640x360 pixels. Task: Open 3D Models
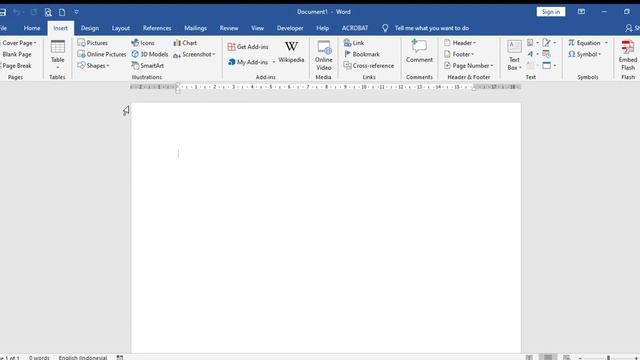(x=150, y=54)
